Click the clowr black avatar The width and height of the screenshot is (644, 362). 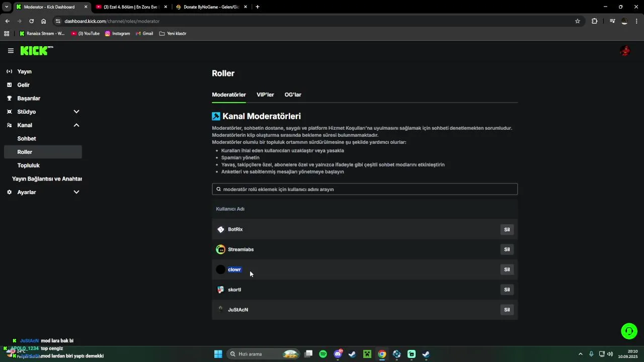tap(220, 269)
